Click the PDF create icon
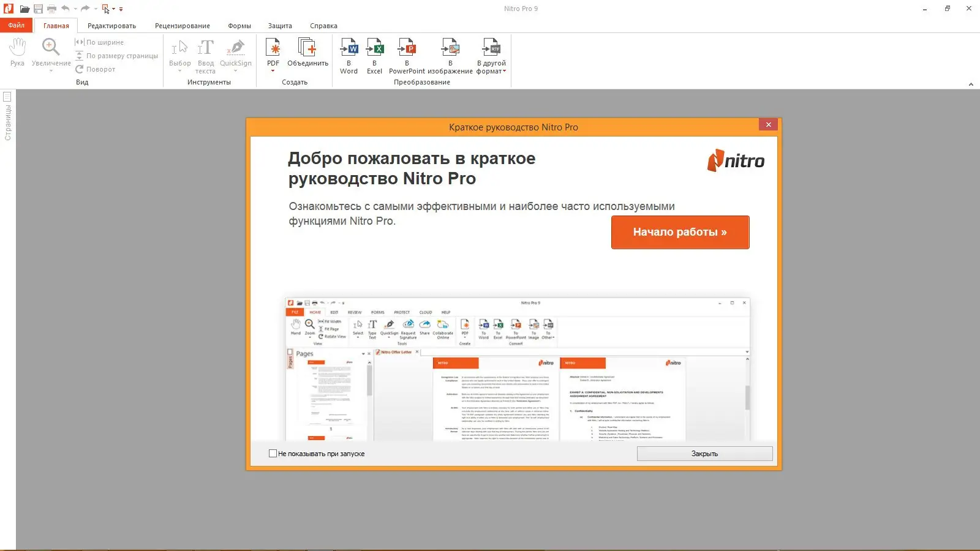Viewport: 980px width, 551px height. (x=273, y=48)
